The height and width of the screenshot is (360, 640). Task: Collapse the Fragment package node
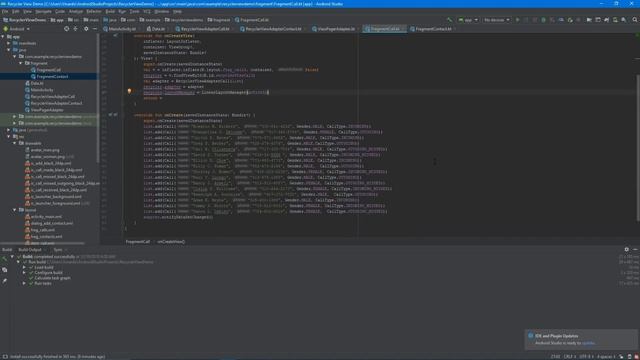pyautogui.click(x=21, y=63)
